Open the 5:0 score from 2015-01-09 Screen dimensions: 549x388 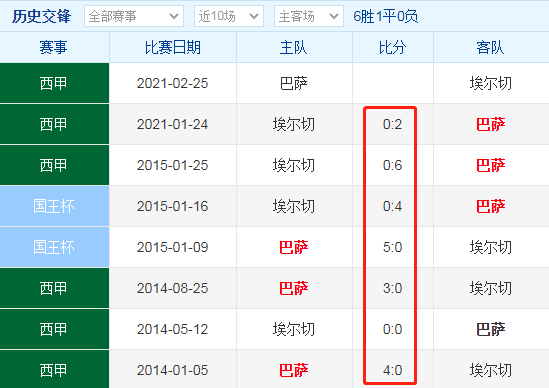(392, 247)
